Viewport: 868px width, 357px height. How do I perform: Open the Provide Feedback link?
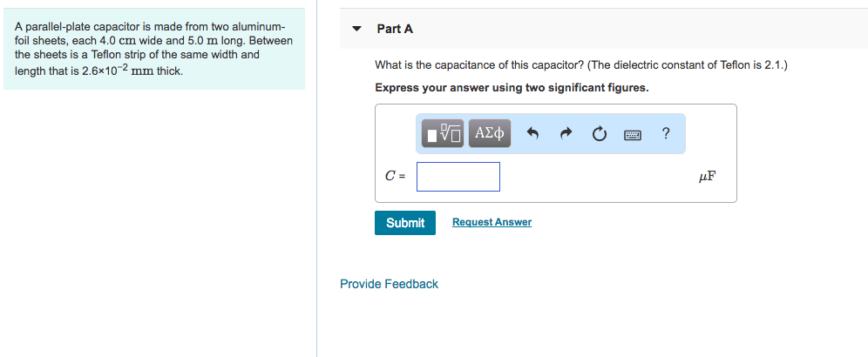point(389,284)
